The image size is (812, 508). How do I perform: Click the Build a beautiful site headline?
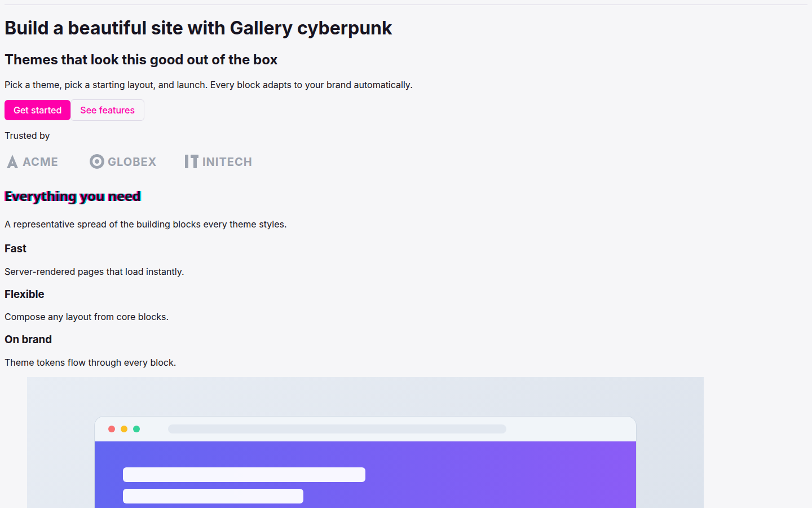pos(198,28)
